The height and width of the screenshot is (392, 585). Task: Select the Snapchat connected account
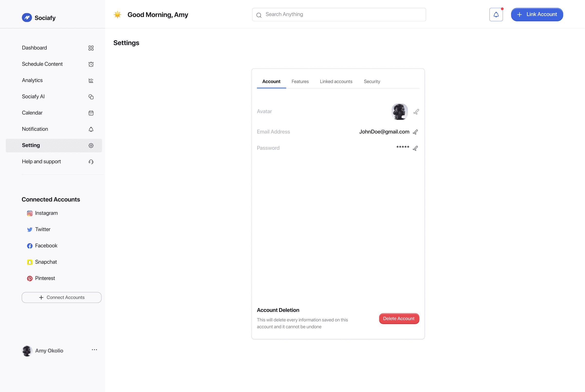46,262
